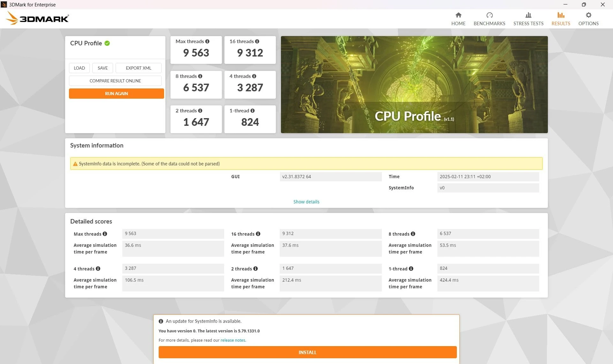This screenshot has width=613, height=364.
Task: Click the warning triangle in SystemInfo banner
Action: point(75,164)
